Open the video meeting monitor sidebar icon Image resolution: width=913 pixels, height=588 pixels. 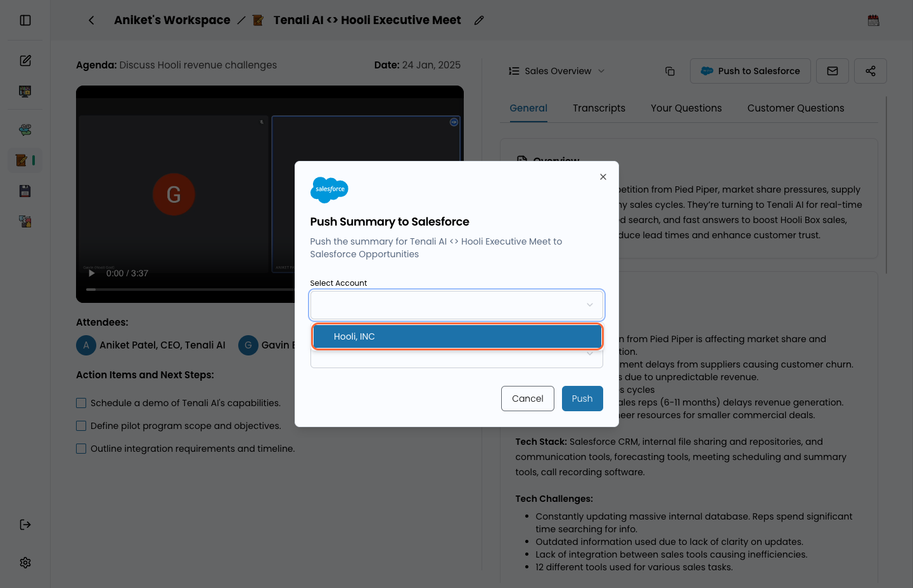pyautogui.click(x=25, y=91)
